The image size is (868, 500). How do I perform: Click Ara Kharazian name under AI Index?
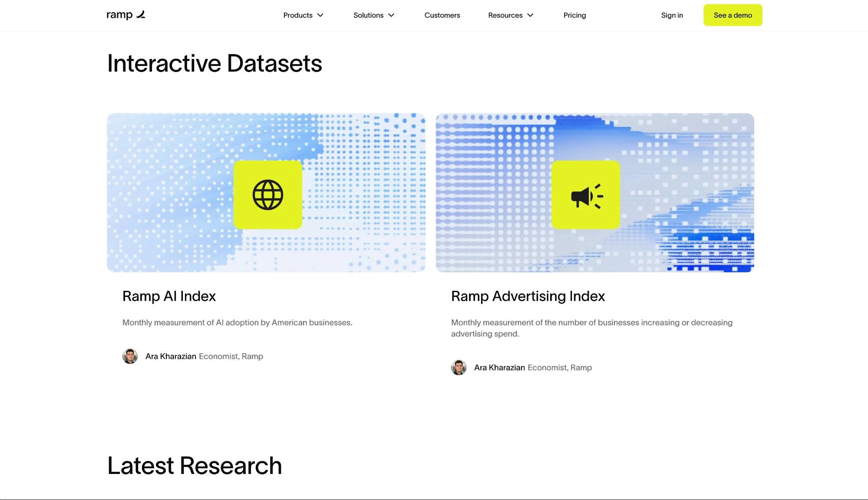coord(171,356)
